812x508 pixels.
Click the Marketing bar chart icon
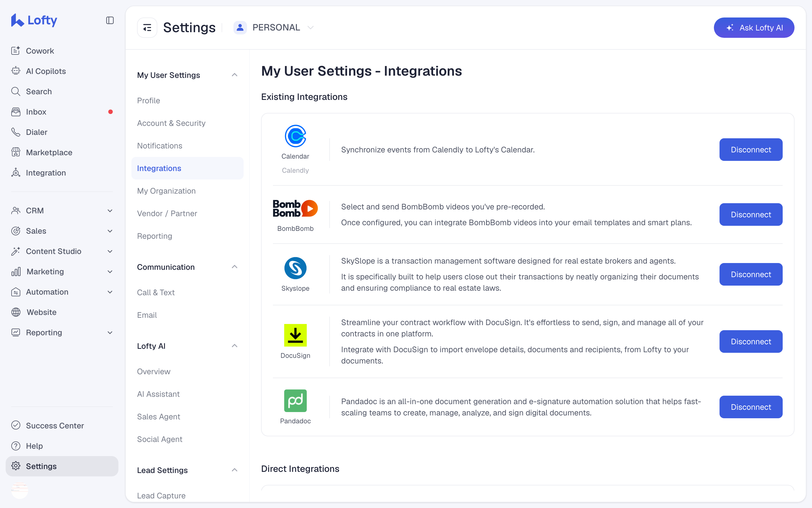(x=16, y=271)
